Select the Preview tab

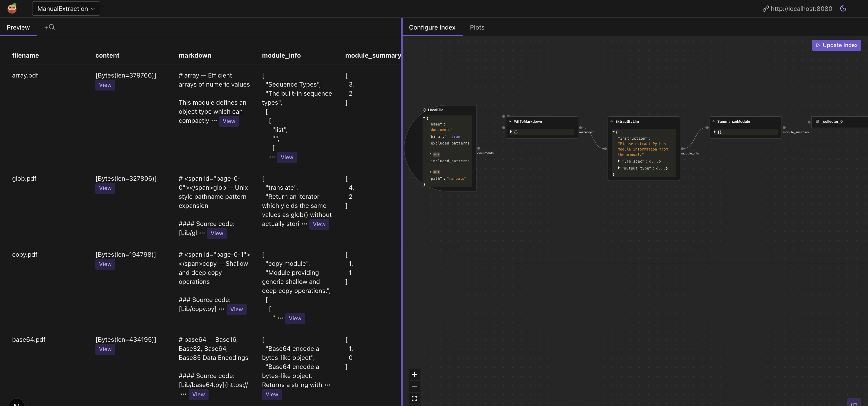point(18,27)
